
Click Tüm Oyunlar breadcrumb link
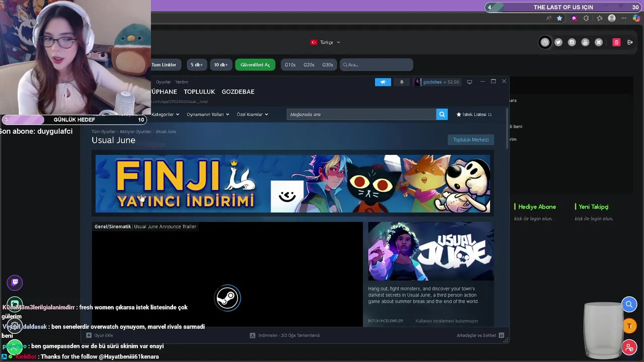pos(103,132)
